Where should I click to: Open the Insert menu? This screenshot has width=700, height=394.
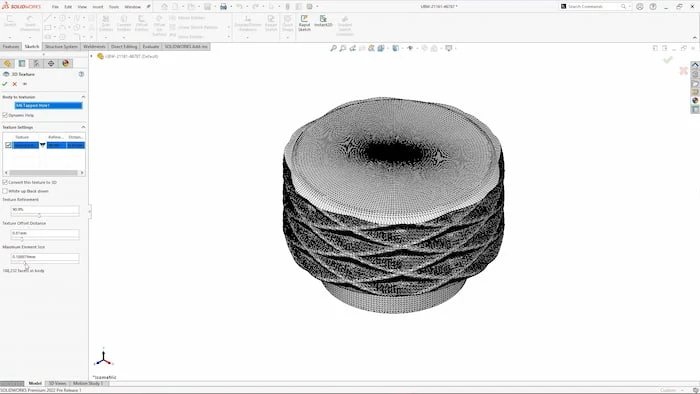[98, 7]
